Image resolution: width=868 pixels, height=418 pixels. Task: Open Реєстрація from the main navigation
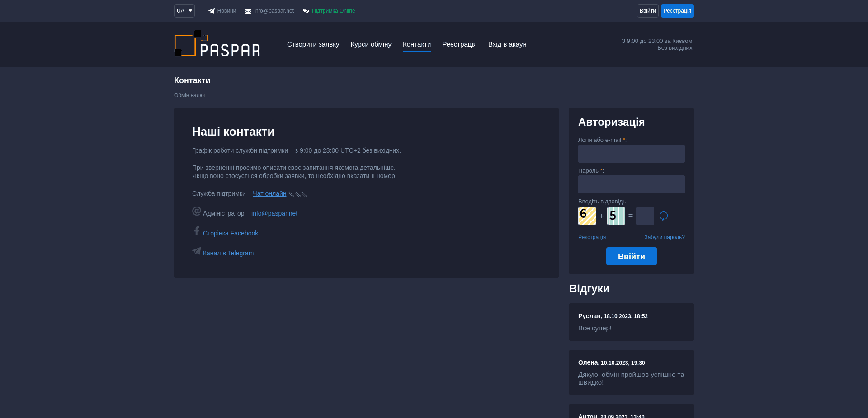pos(459,44)
